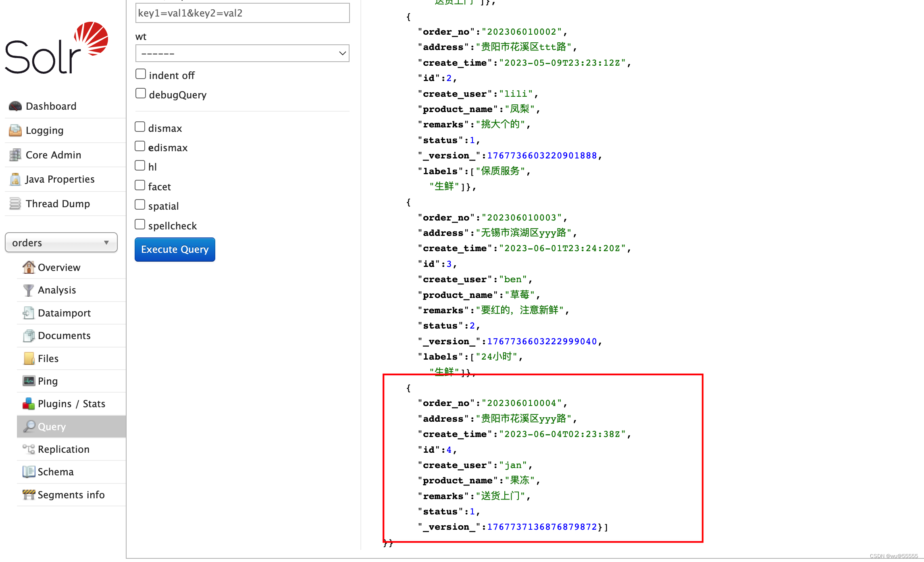Open Documents using its page icon
The height and width of the screenshot is (562, 924).
pyautogui.click(x=28, y=335)
